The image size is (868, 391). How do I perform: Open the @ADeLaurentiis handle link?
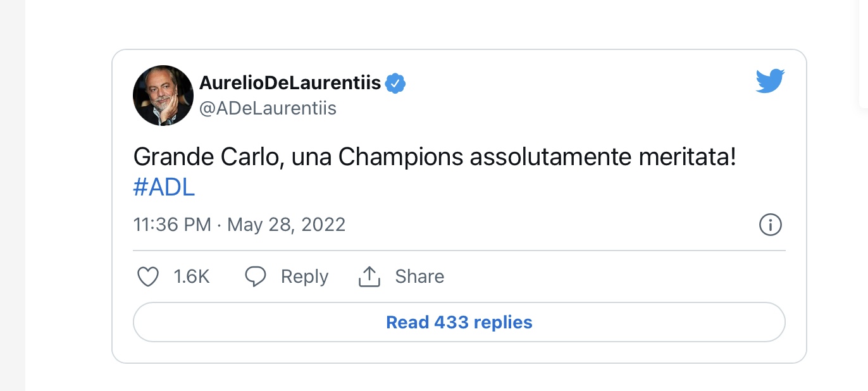pos(268,109)
